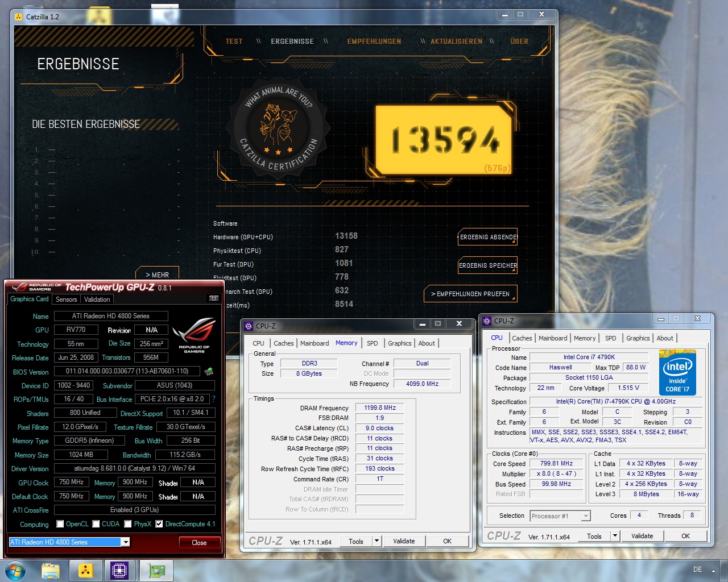Click CPU-Z CPU window title icon
Image resolution: width=728 pixels, height=582 pixels.
[487, 321]
